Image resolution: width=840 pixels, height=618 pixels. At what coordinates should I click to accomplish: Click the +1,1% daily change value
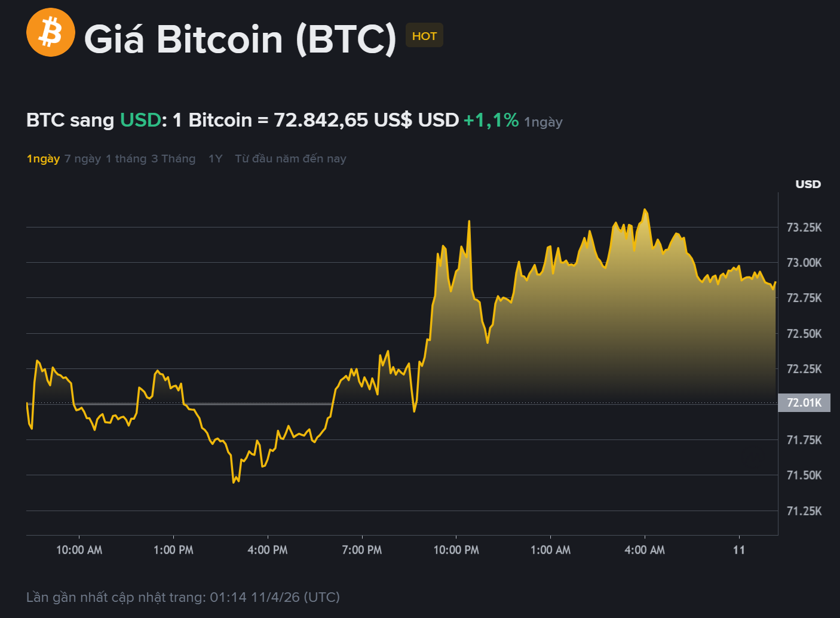pyautogui.click(x=491, y=120)
